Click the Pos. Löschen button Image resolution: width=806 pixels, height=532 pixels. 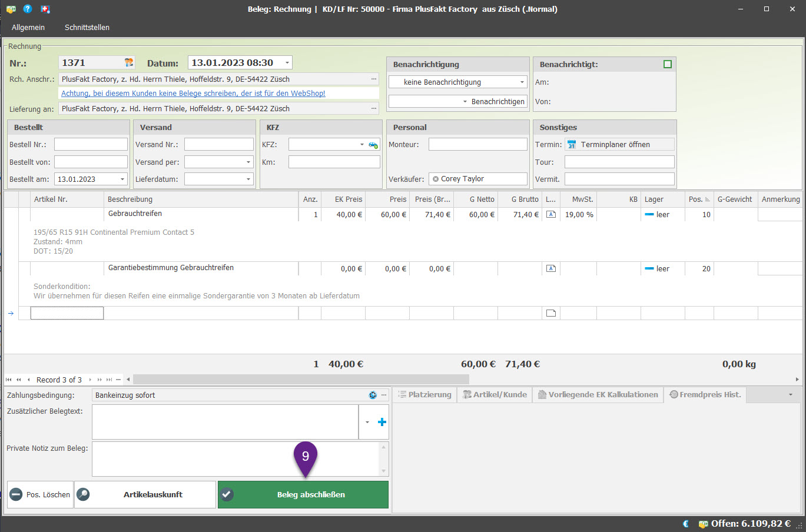[40, 495]
